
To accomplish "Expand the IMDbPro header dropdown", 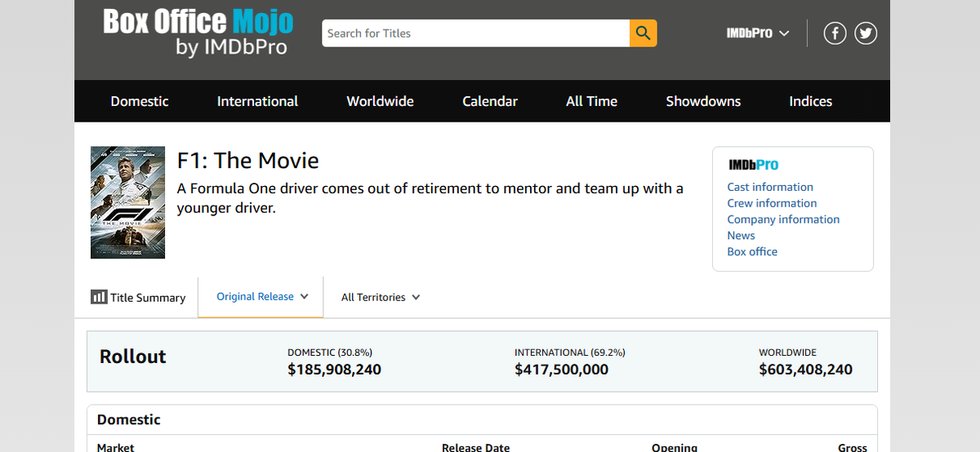I will point(758,33).
